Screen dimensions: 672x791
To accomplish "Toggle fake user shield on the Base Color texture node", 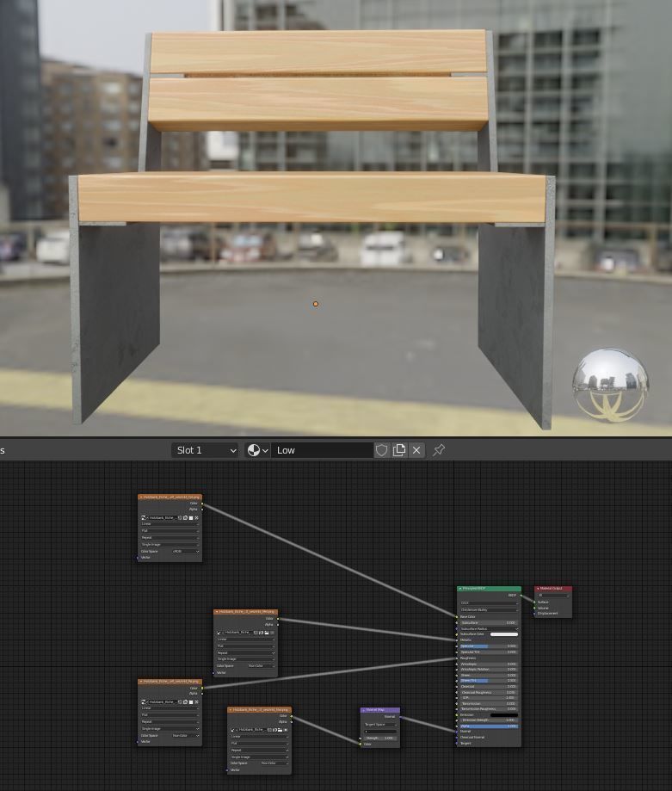I will pyautogui.click(x=180, y=517).
